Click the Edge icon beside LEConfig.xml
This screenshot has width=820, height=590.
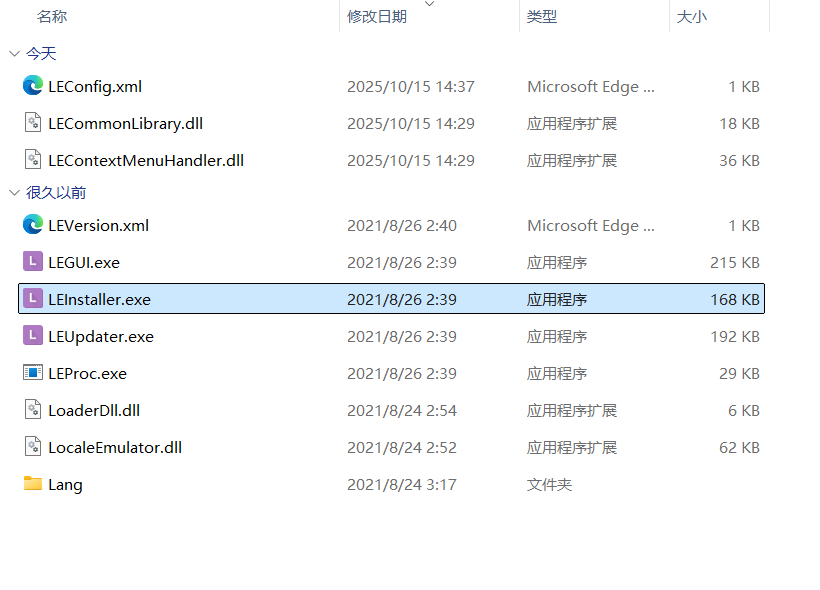[x=33, y=86]
